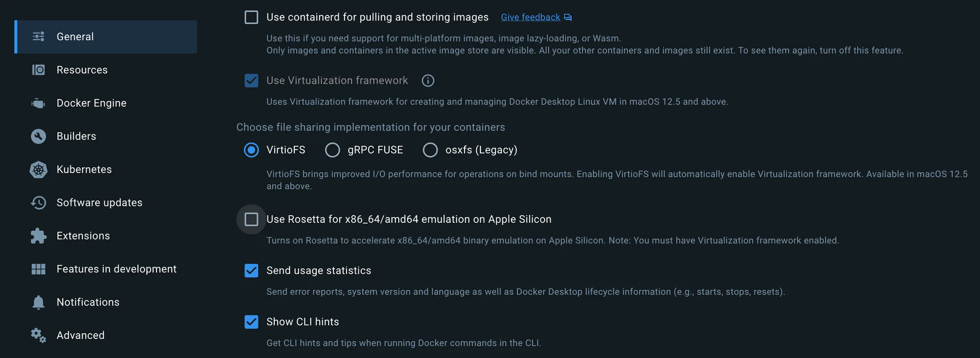Click the Docker Engine whale icon
This screenshot has height=358, width=980.
click(x=38, y=103)
